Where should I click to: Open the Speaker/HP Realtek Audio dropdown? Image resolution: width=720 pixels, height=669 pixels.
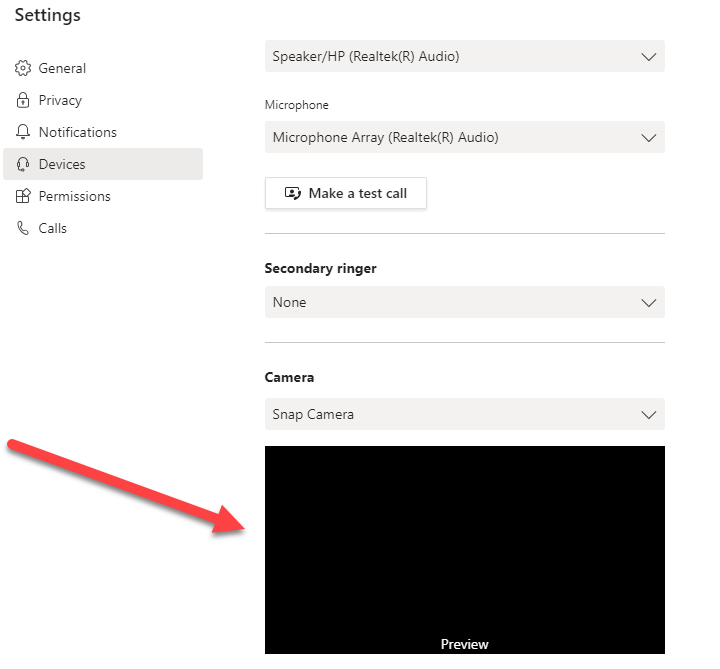point(465,56)
